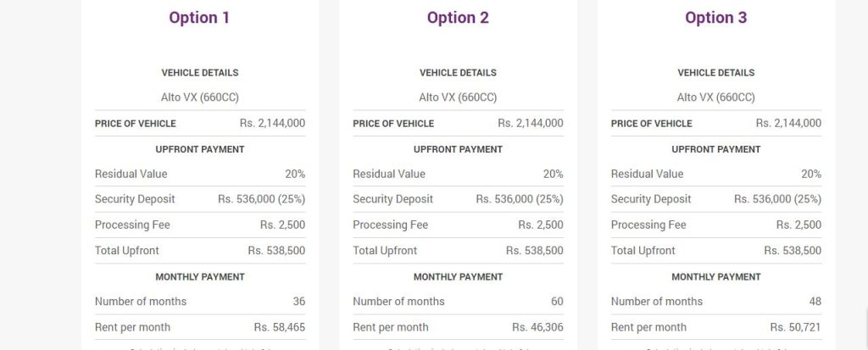Click Alto VX (660CC) under Option 2
Image resolution: width=868 pixels, height=350 pixels.
coord(458,97)
